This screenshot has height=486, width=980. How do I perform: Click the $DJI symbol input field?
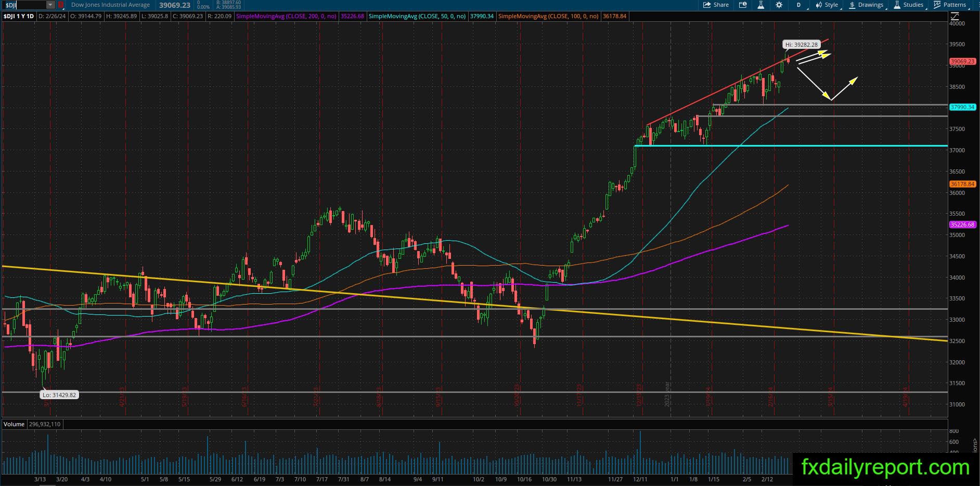[x=24, y=5]
